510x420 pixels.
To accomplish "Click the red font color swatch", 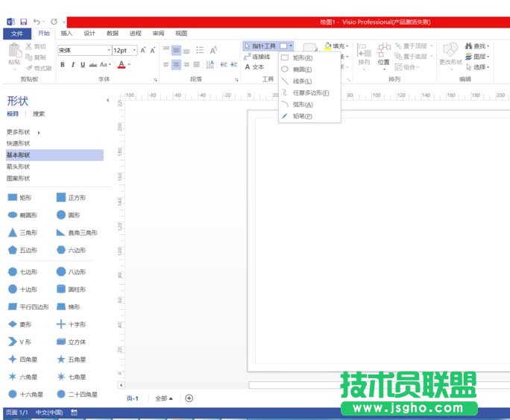I will point(122,64).
